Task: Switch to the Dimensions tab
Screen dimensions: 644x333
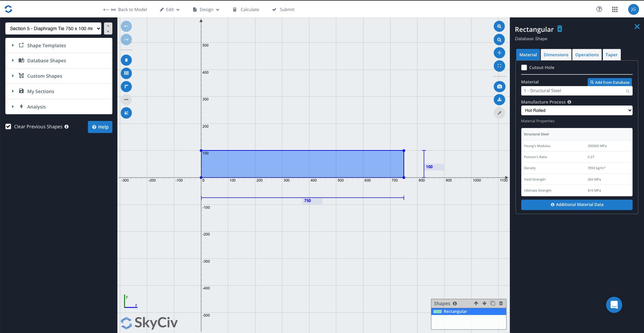Action: pyautogui.click(x=556, y=55)
